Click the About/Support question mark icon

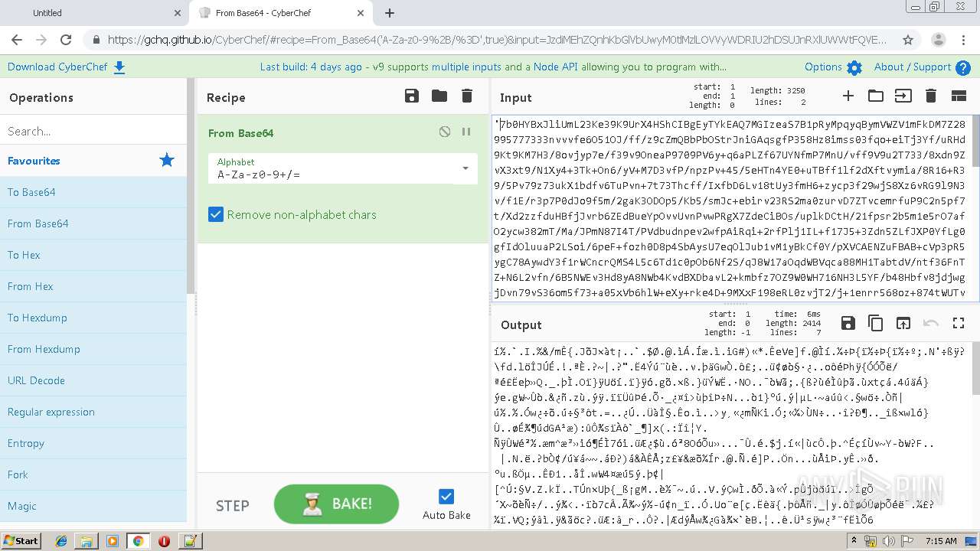pos(963,67)
